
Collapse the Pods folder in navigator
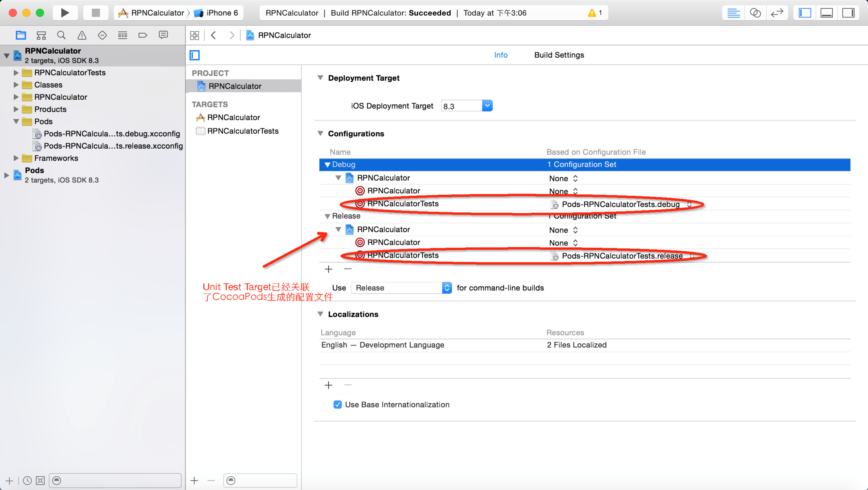[x=16, y=121]
